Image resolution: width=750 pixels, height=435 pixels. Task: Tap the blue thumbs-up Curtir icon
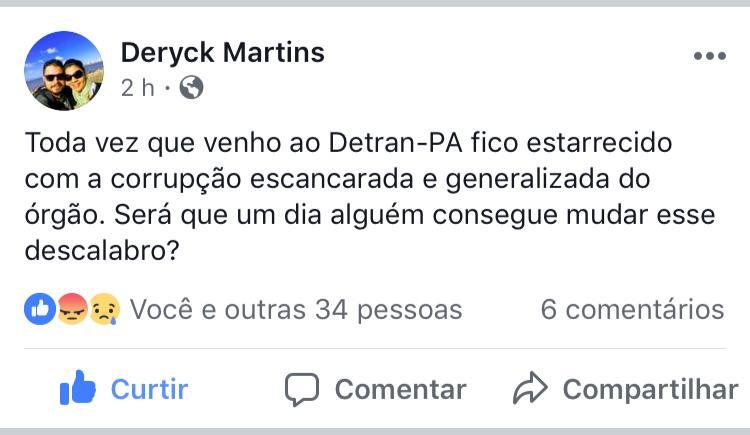pyautogui.click(x=77, y=388)
